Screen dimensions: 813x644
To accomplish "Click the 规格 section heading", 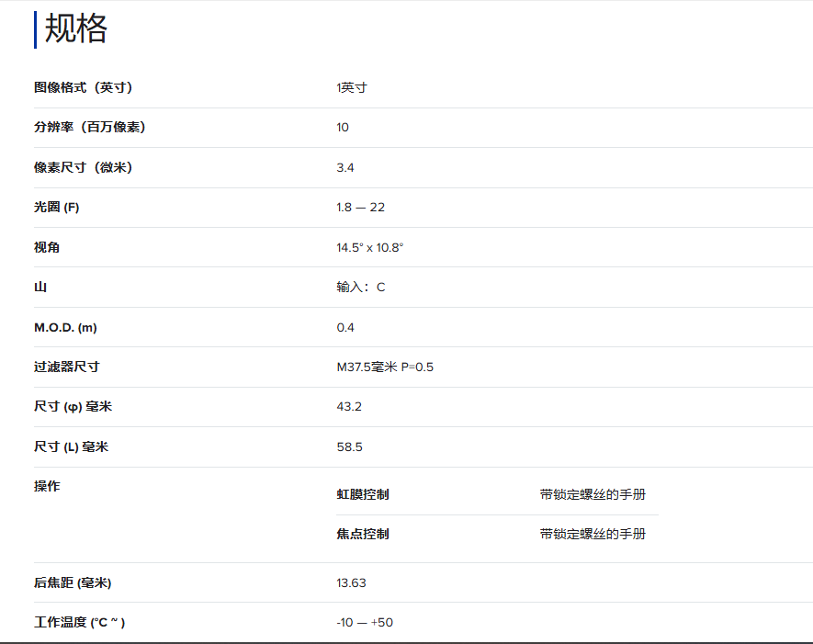I will (76, 29).
